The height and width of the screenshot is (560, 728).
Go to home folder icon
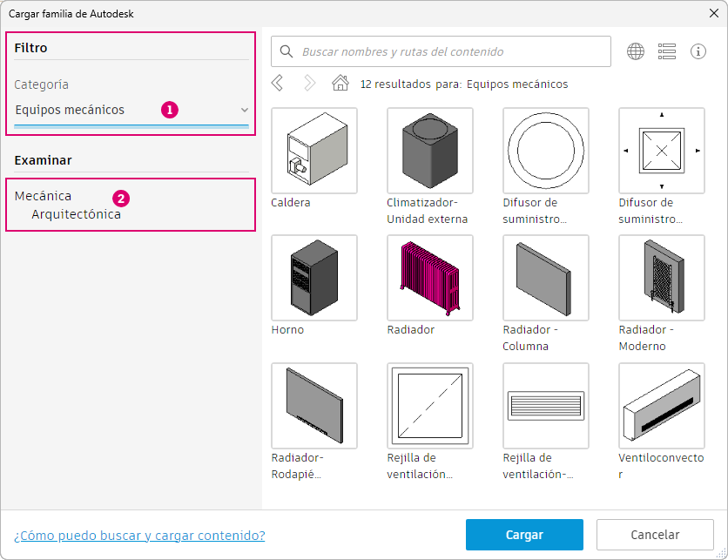[x=340, y=84]
